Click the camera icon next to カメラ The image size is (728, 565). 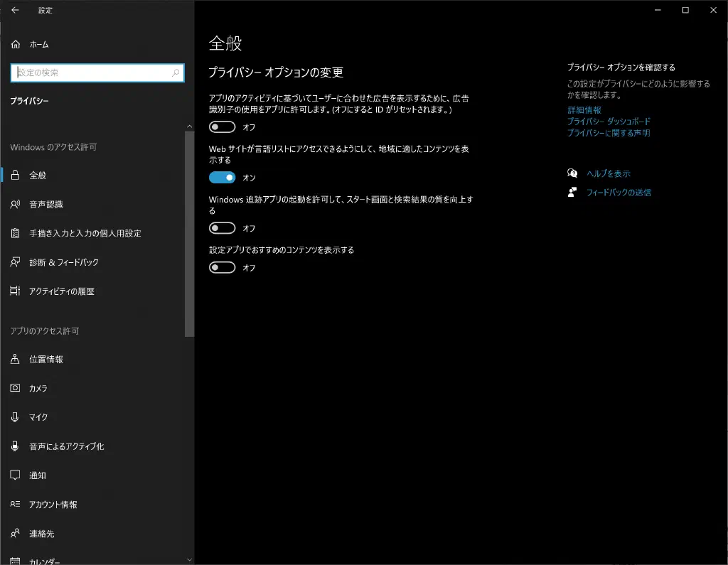[15, 388]
